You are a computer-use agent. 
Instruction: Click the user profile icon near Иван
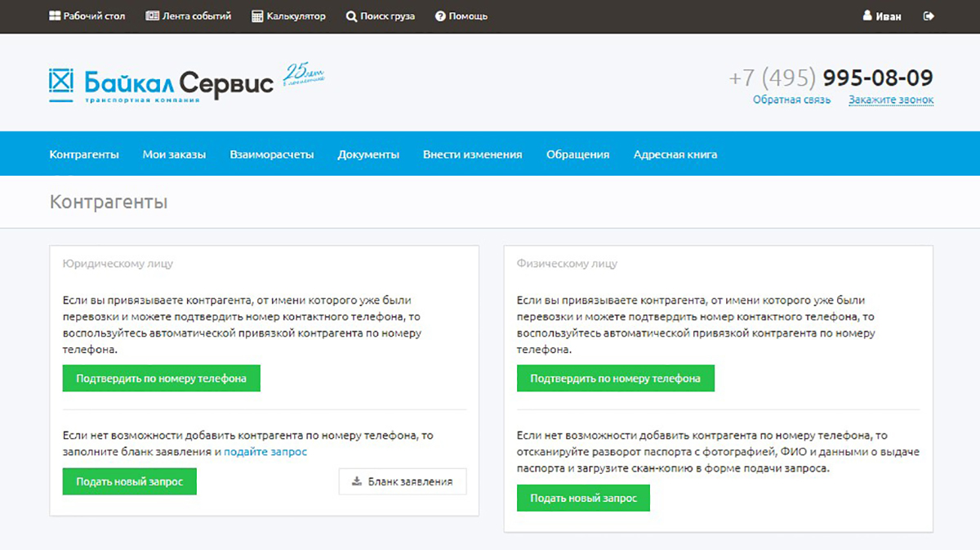[x=867, y=16]
